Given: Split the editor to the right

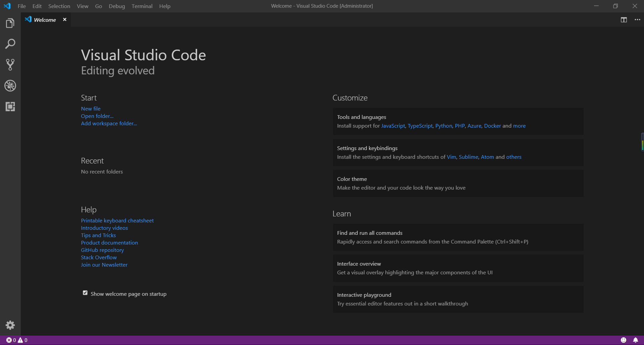Looking at the screenshot, I should click(624, 20).
